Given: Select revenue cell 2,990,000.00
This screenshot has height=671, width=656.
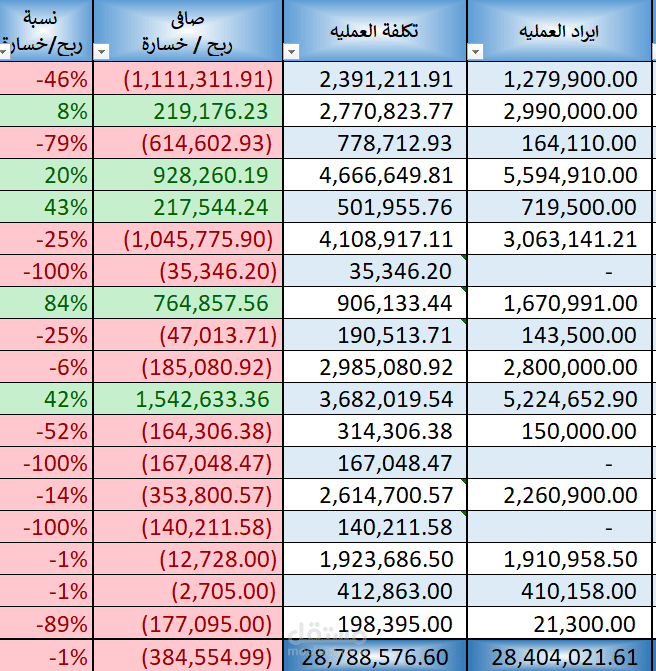Looking at the screenshot, I should pos(559,111).
